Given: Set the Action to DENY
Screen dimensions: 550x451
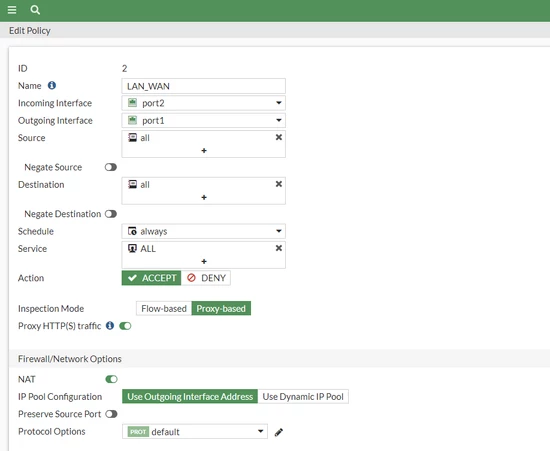Looking at the screenshot, I should click(x=206, y=278).
